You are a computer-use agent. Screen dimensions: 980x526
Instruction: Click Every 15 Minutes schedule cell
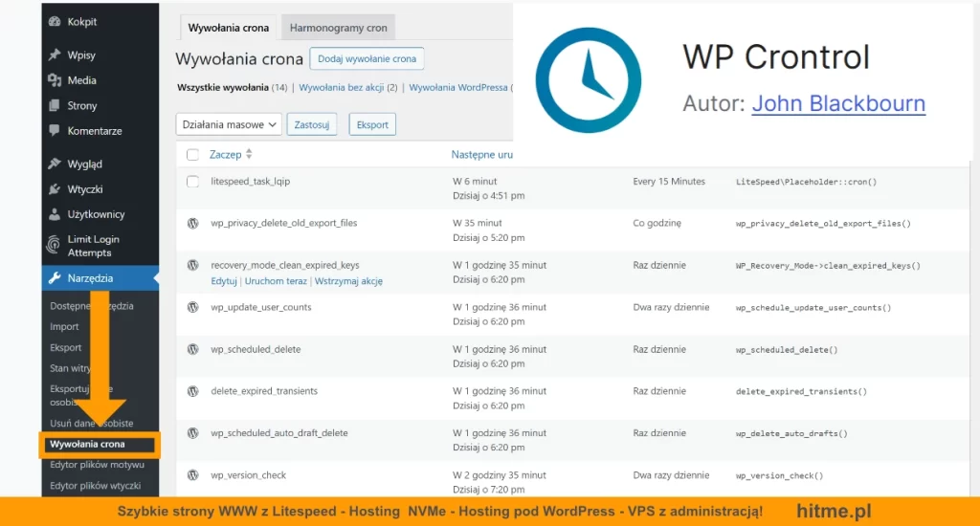coord(669,181)
